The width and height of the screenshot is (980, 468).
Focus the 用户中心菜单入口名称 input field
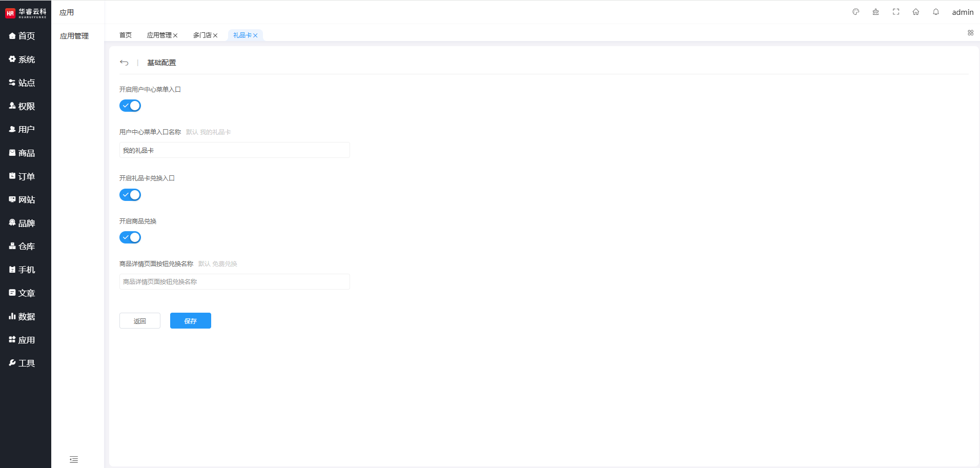coord(235,150)
